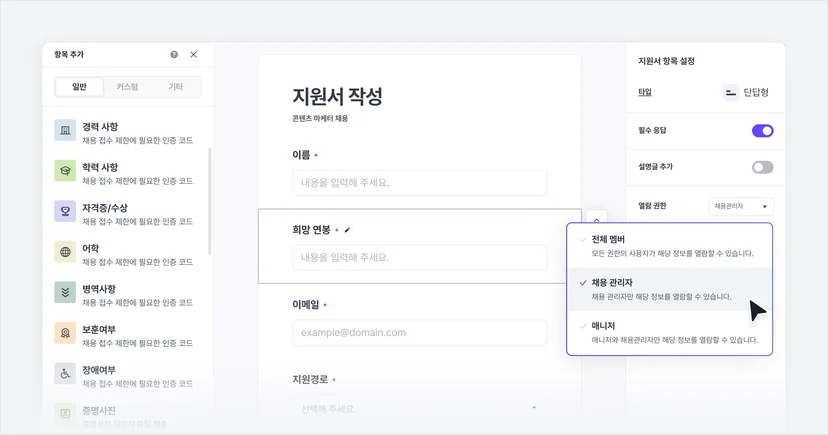
Task: Open the 열람 권한 dropdown
Action: (741, 206)
